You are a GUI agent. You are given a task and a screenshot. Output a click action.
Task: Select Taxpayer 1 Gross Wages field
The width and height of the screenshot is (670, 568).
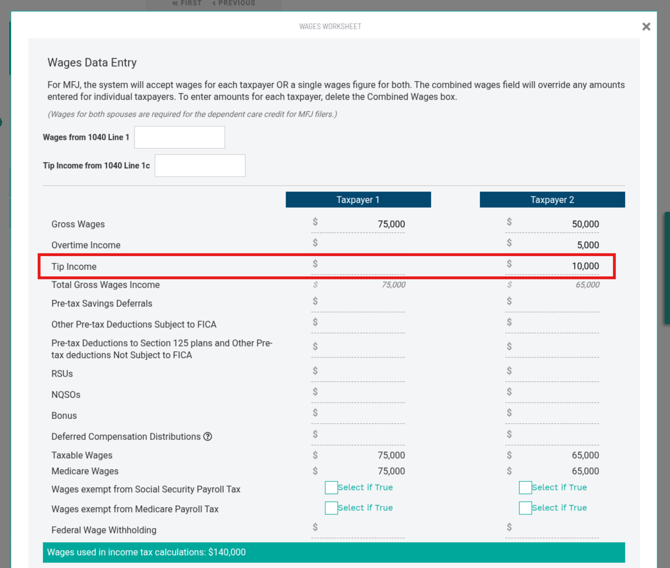(358, 224)
